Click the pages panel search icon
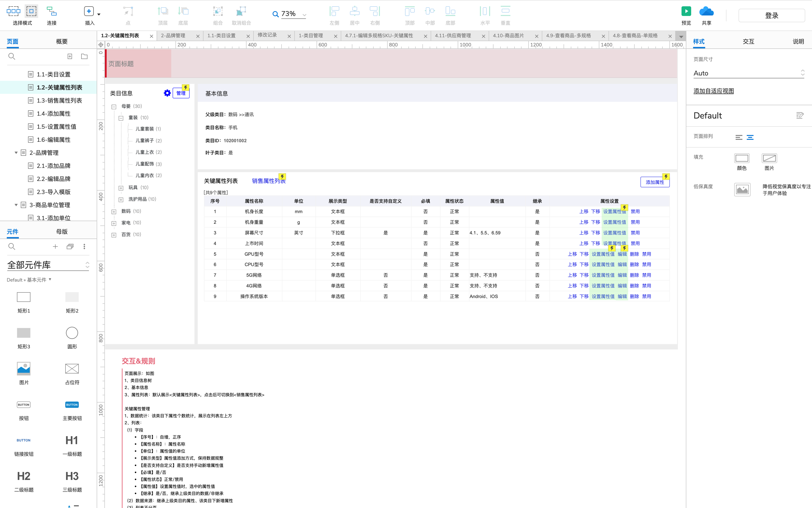The image size is (812, 508). tap(12, 56)
